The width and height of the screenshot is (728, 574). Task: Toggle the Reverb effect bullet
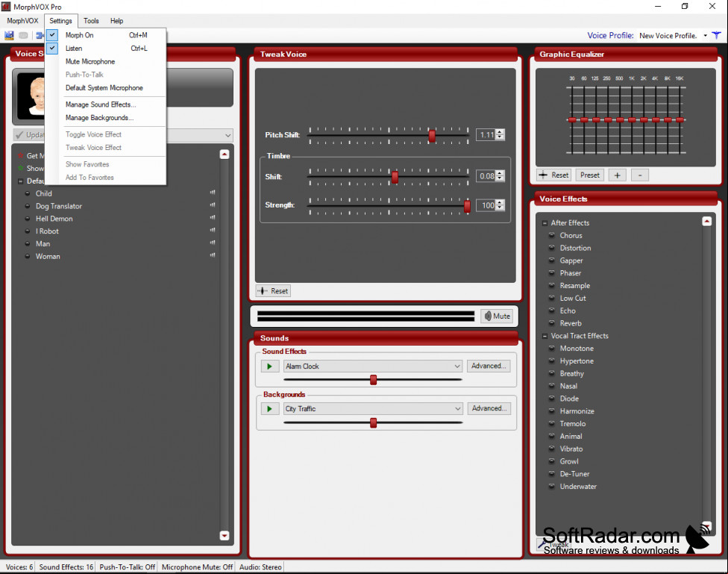(x=551, y=322)
